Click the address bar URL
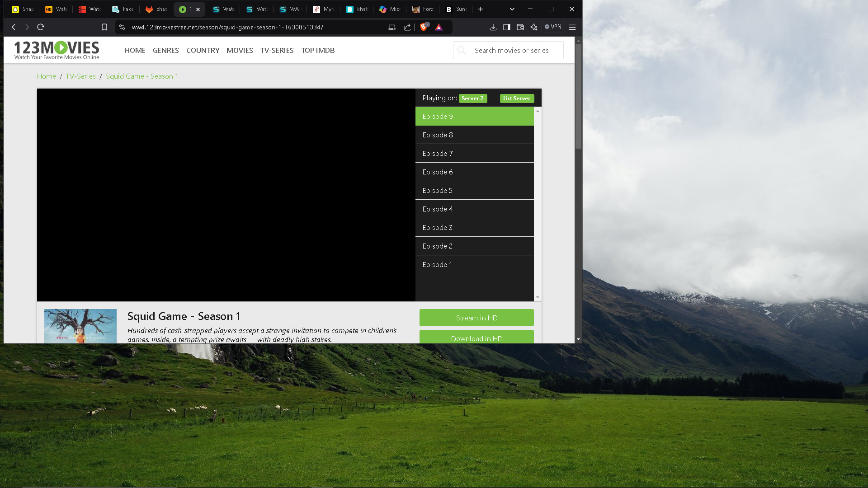Screen dimensions: 868x488 coord(227,27)
